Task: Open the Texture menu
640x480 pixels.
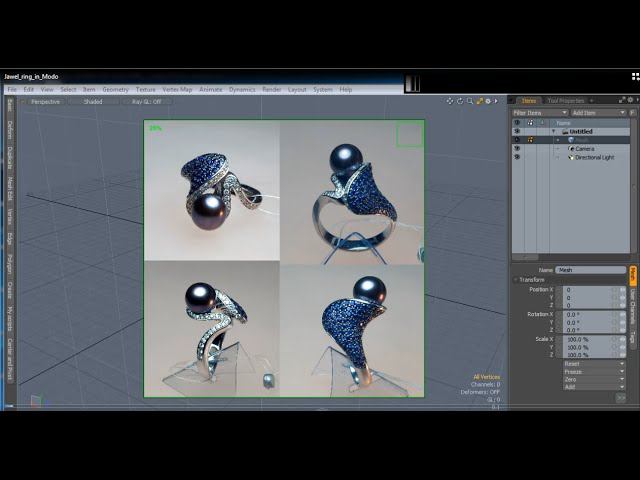Action: click(146, 89)
